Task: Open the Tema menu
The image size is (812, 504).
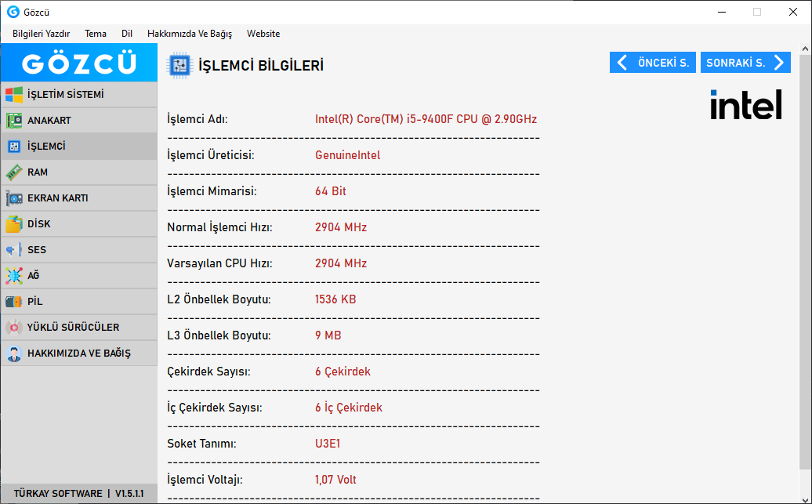Action: 96,34
